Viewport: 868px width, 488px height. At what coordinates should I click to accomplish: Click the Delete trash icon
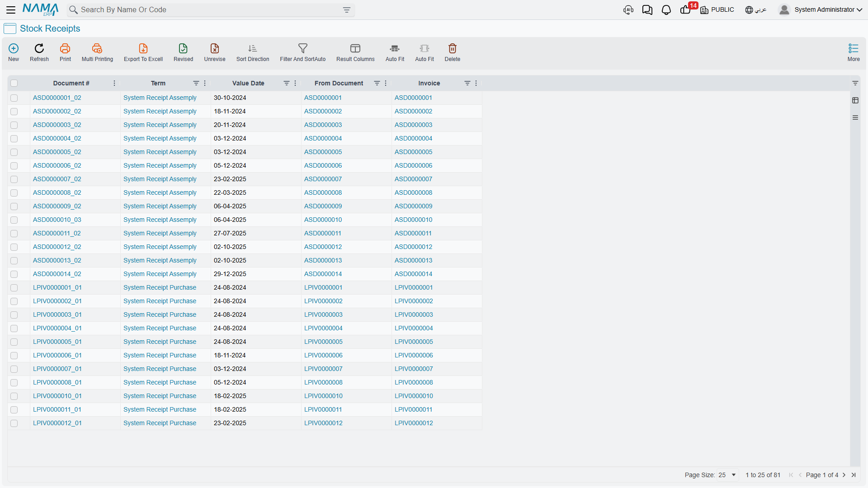click(x=453, y=48)
